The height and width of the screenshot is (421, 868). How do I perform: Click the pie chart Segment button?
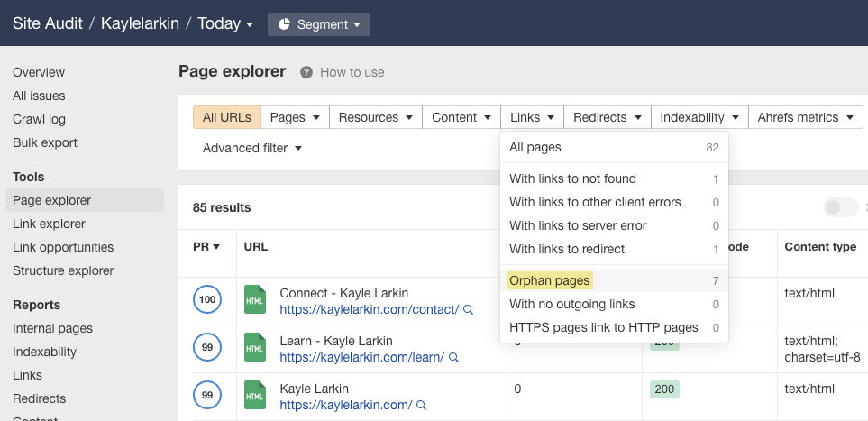point(319,24)
